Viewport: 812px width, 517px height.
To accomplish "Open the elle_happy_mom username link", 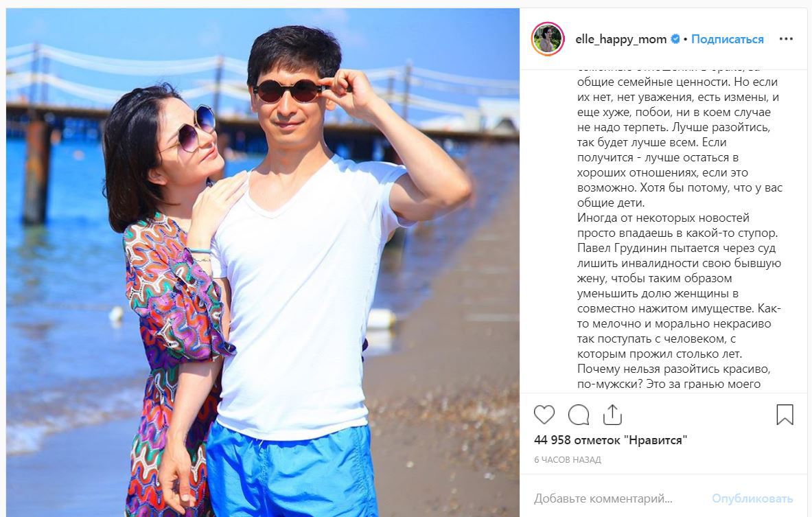I will (621, 39).
